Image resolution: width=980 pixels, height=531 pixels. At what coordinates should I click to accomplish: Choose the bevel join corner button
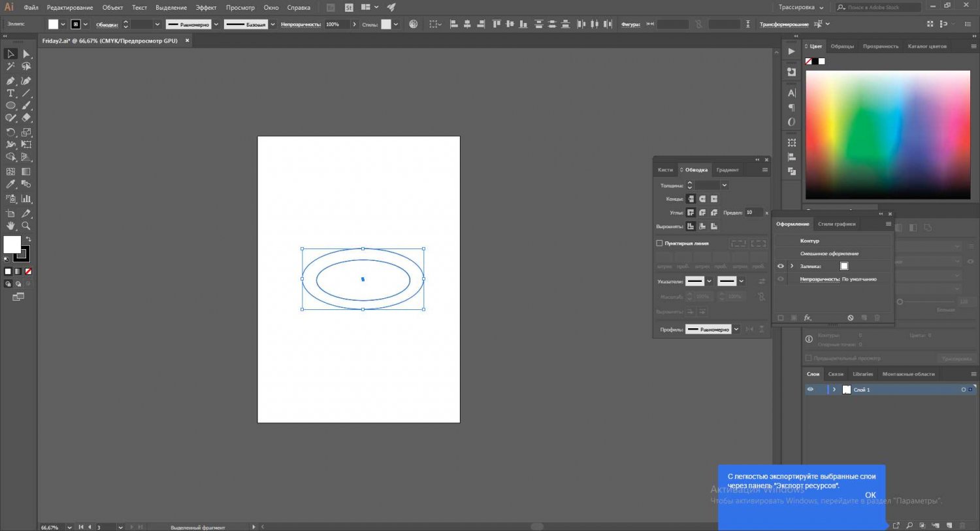point(714,213)
